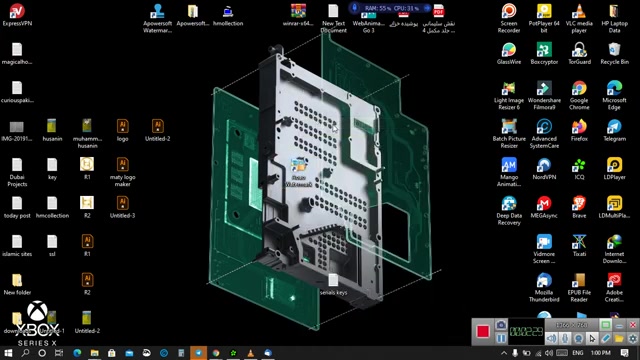The width and height of the screenshot is (640, 360).
Task: Expand hidden system tray icons chevron
Action: [x=504, y=353]
